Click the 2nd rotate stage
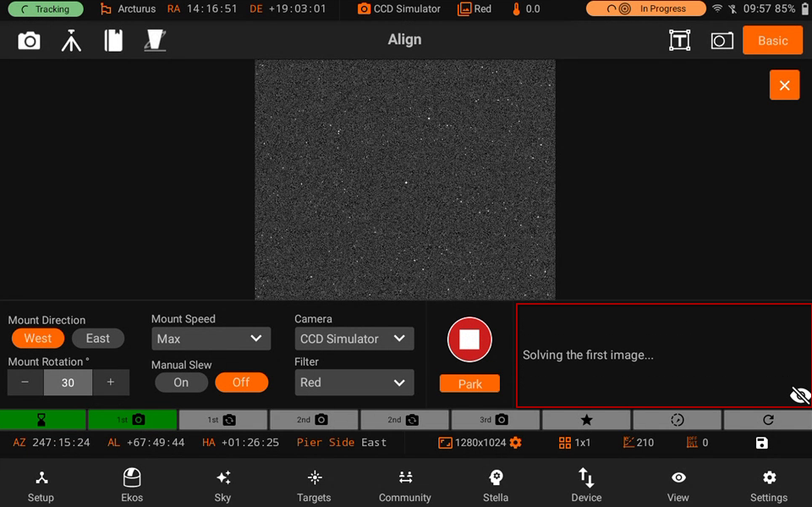This screenshot has height=507, width=812. 404,419
